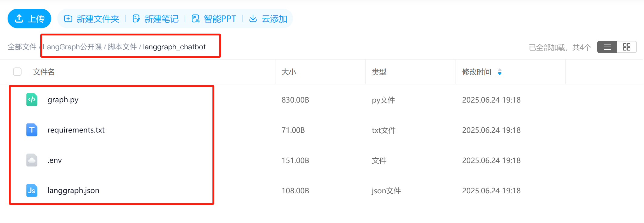Open the graph.py file
The image size is (644, 223).
(x=63, y=100)
